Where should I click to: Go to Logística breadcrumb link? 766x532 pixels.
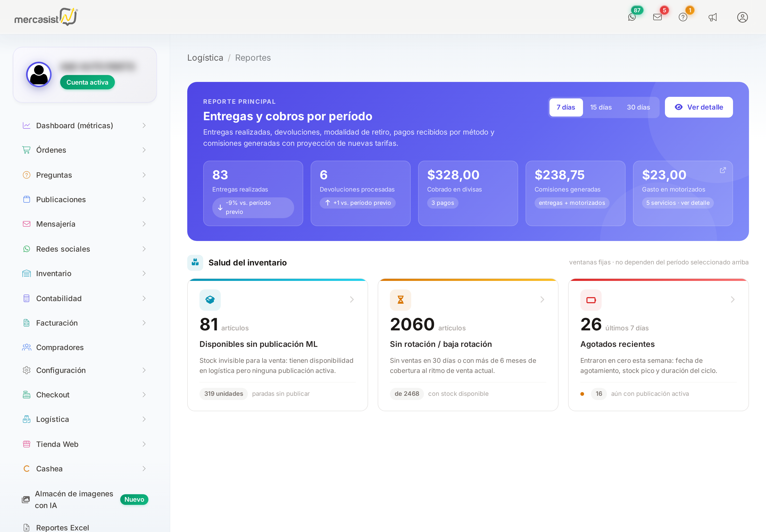coord(205,58)
